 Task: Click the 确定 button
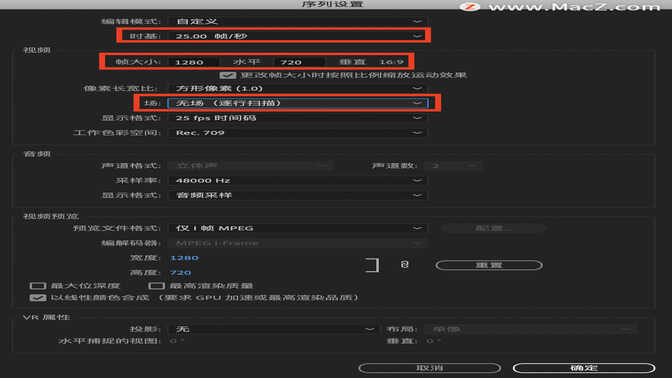click(584, 368)
